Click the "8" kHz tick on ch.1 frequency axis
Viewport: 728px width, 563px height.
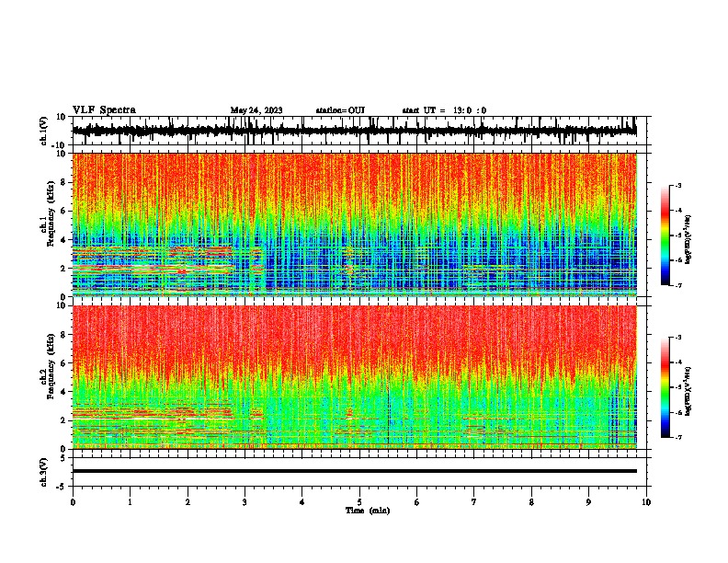(x=63, y=182)
